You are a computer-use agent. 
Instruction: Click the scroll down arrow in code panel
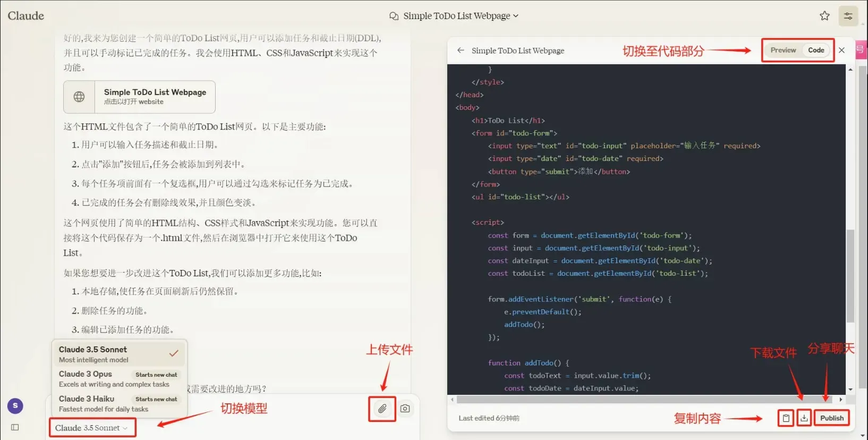(x=850, y=390)
